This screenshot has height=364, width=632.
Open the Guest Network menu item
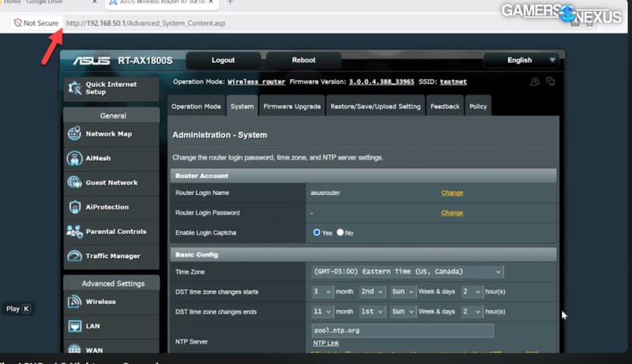point(111,182)
